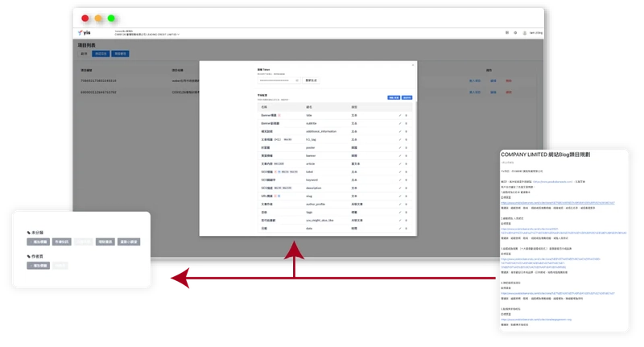The width and height of the screenshot is (644, 347).
Task: Close the field settings modal dialog
Action: tap(412, 64)
